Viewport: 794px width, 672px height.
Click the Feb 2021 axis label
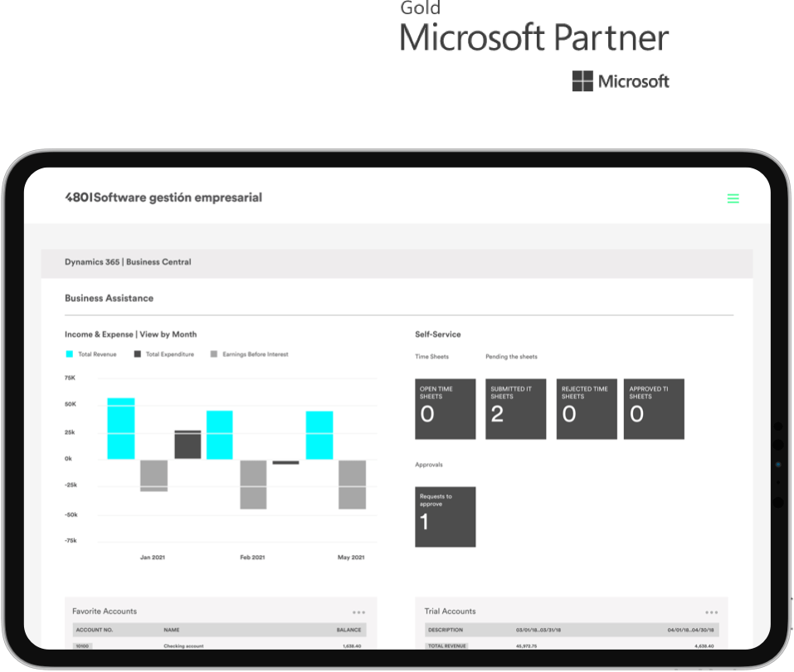click(x=252, y=557)
